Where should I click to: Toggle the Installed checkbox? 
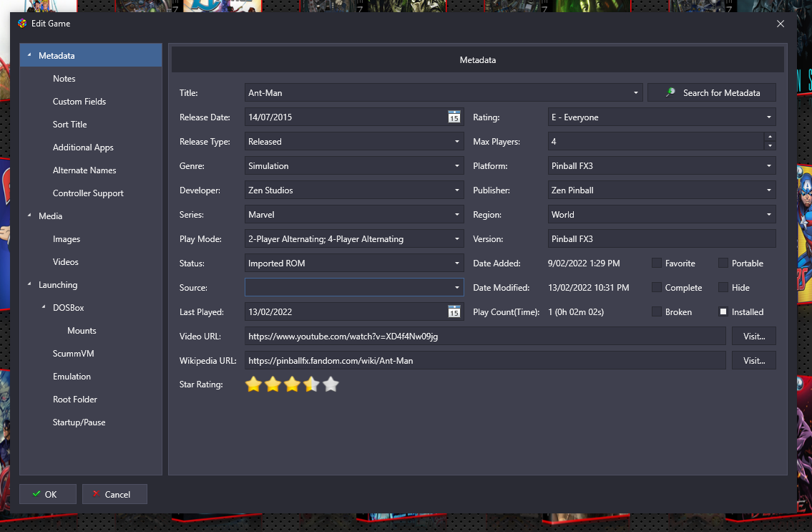click(x=723, y=311)
